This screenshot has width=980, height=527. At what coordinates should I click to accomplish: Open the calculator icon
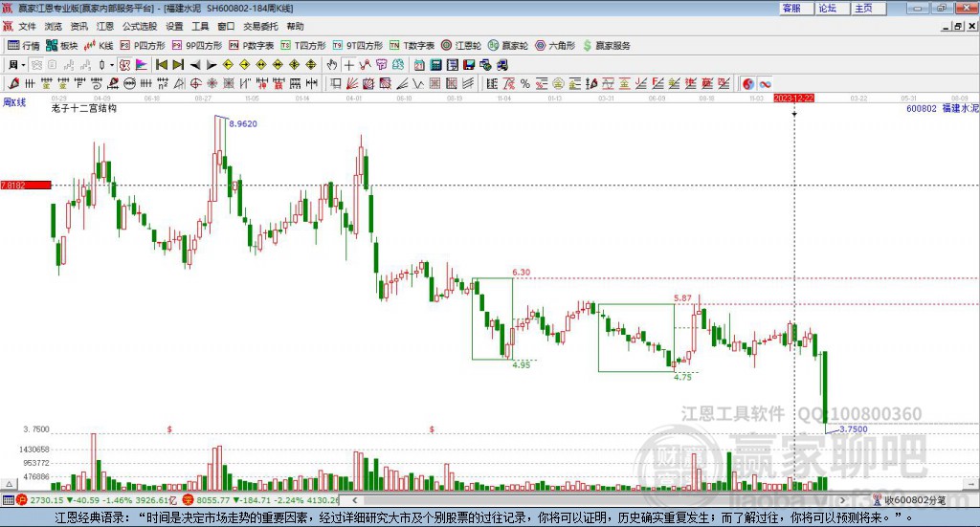click(435, 65)
